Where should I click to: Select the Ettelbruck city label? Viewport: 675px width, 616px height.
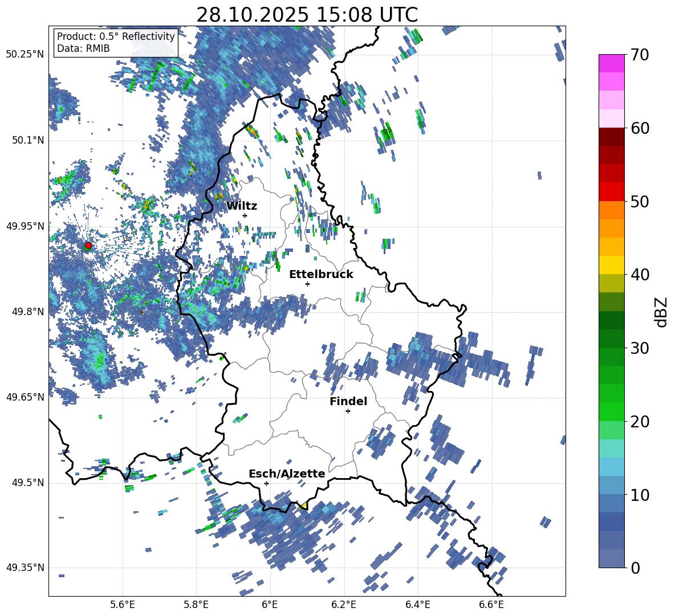pos(321,275)
